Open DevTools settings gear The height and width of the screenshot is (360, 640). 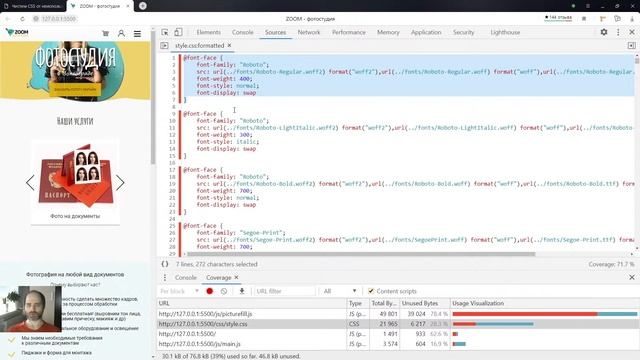pos(604,32)
